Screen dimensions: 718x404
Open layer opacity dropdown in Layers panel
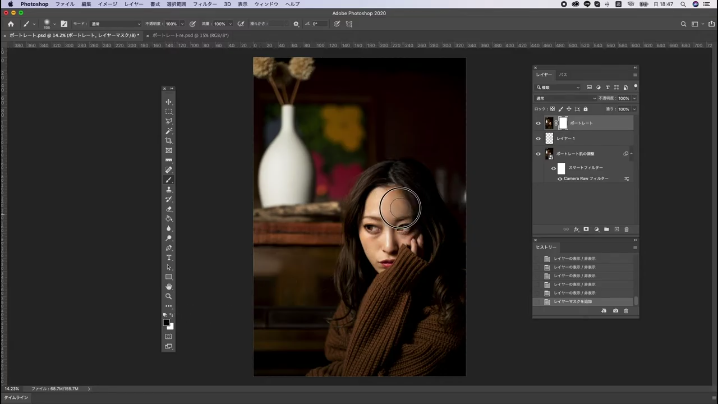pos(634,98)
